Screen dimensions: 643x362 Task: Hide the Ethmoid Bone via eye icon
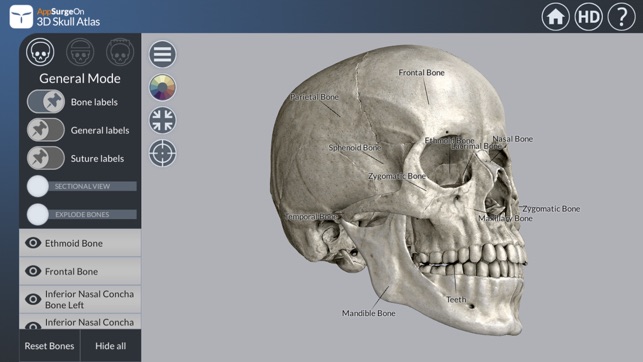[x=33, y=243]
